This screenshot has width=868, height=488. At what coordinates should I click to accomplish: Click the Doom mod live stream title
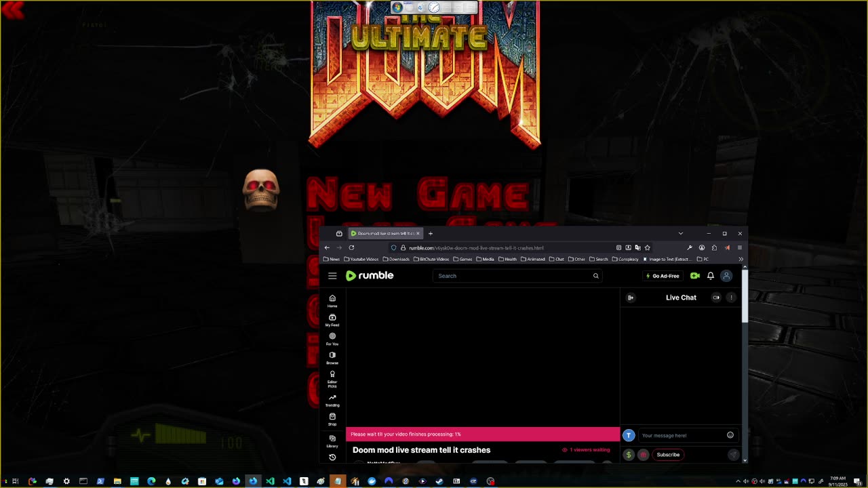click(421, 450)
